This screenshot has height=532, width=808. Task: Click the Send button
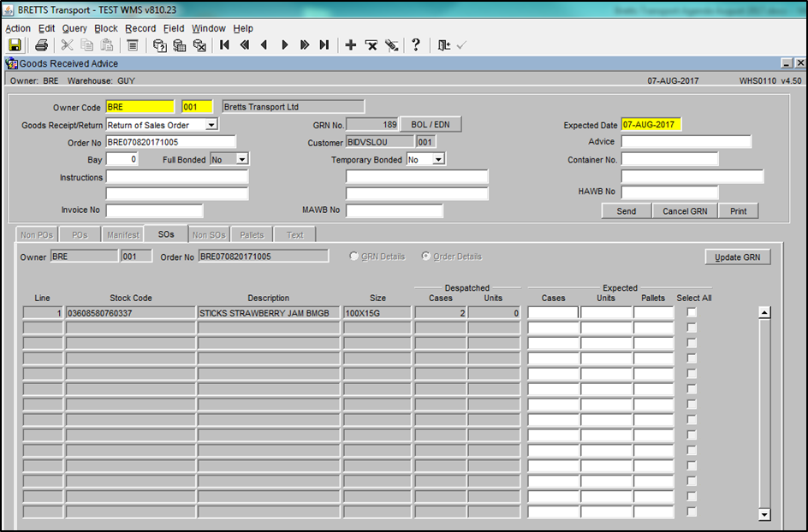(x=626, y=211)
